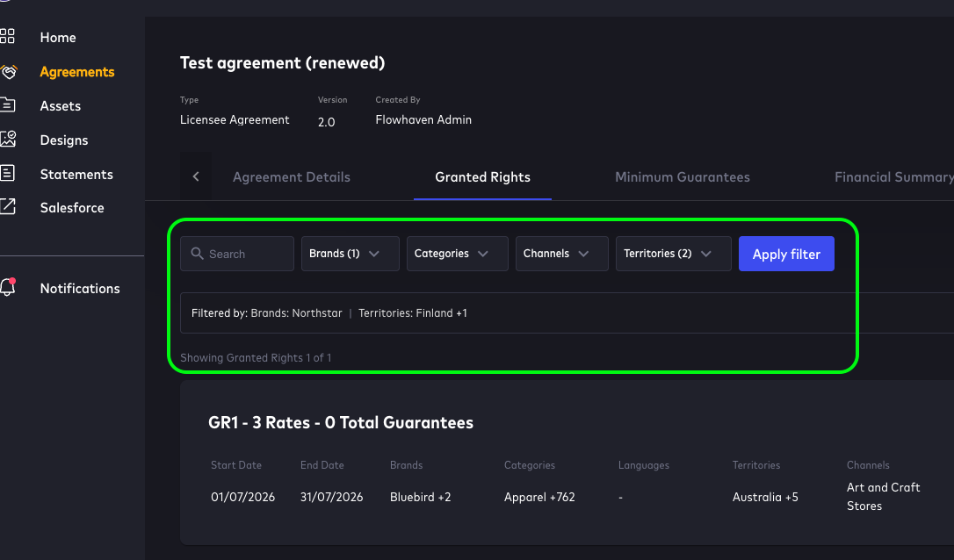Click the Salesforce external link icon
The height and width of the screenshot is (560, 954).
[x=7, y=207]
